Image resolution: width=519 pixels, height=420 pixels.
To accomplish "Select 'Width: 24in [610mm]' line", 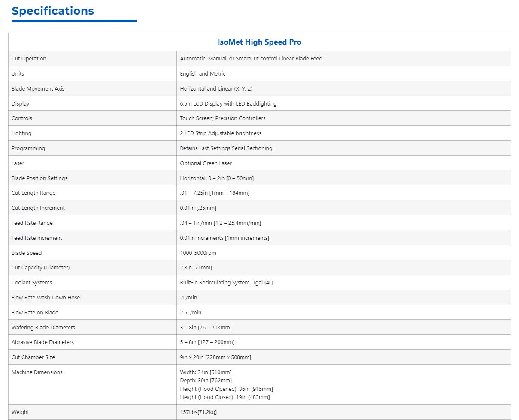I will point(206,372).
